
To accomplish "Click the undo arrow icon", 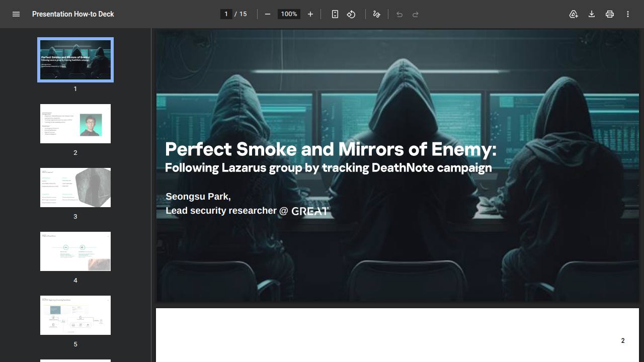I will point(399,14).
